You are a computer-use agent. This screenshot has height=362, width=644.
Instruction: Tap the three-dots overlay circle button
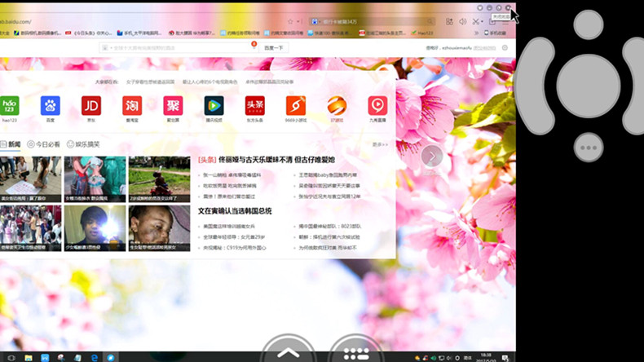[589, 147]
